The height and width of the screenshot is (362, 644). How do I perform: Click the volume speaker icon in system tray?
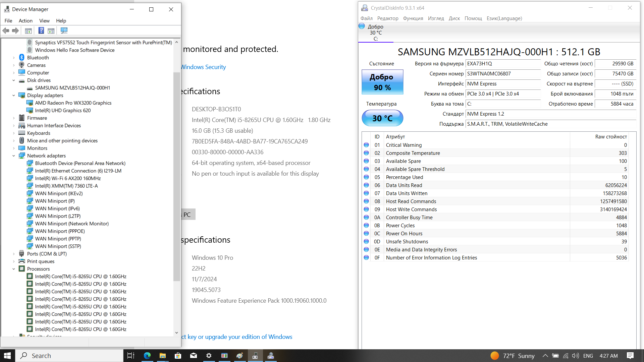(576, 356)
